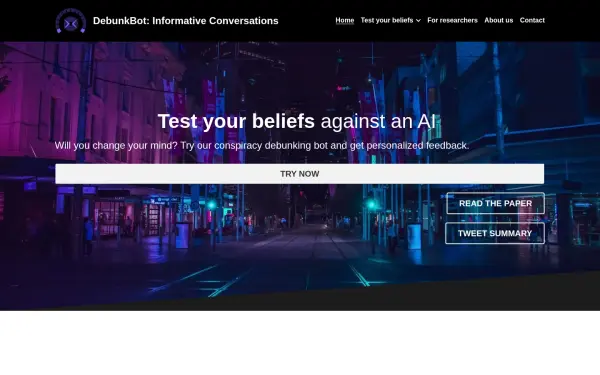Open the TWEET SUMMARY button

(495, 233)
